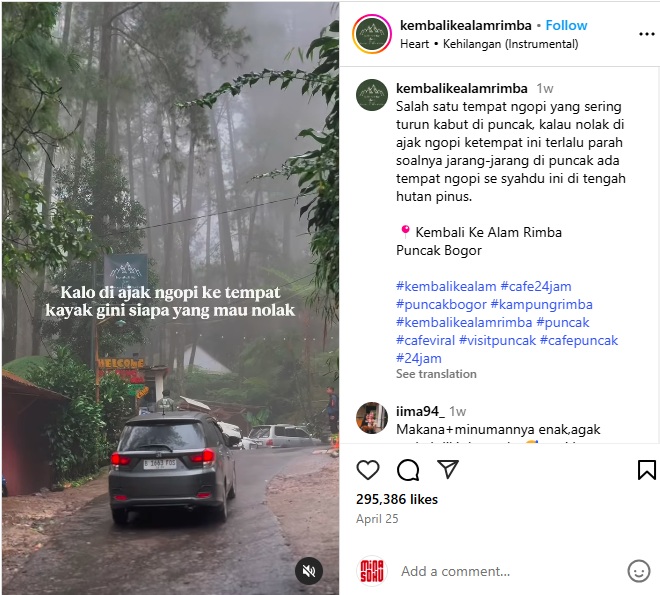Click the kembalikealamrimba story ring avatar in the header
Viewport: 660px width, 595px height.
tap(372, 34)
